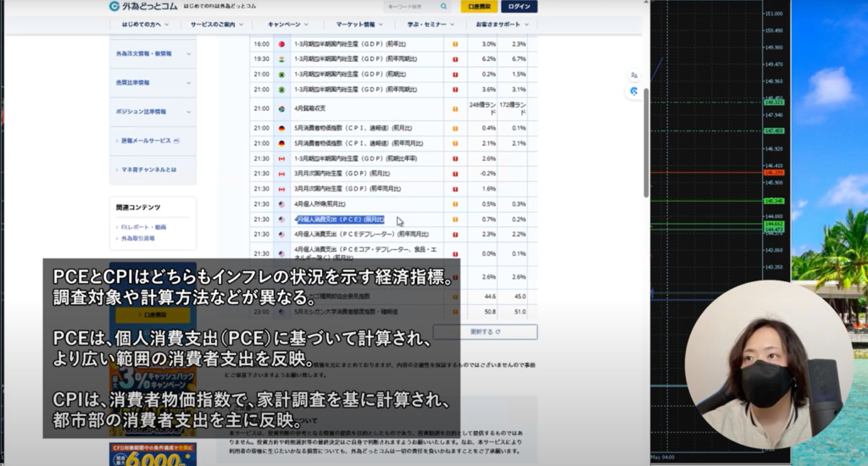This screenshot has height=466, width=868.
Task: Click the South Africa flag on the 4月貿易収支 row
Action: pyautogui.click(x=281, y=108)
